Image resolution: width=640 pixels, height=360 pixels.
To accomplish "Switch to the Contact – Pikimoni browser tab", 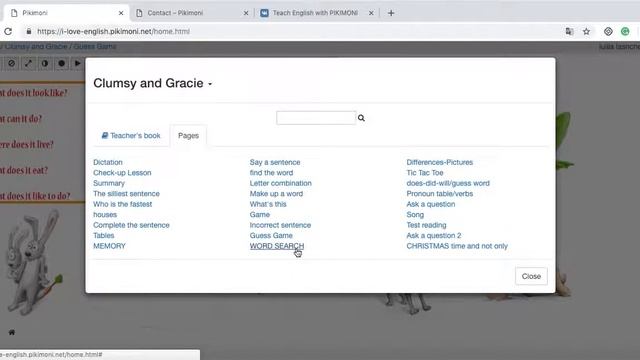I will point(176,13).
